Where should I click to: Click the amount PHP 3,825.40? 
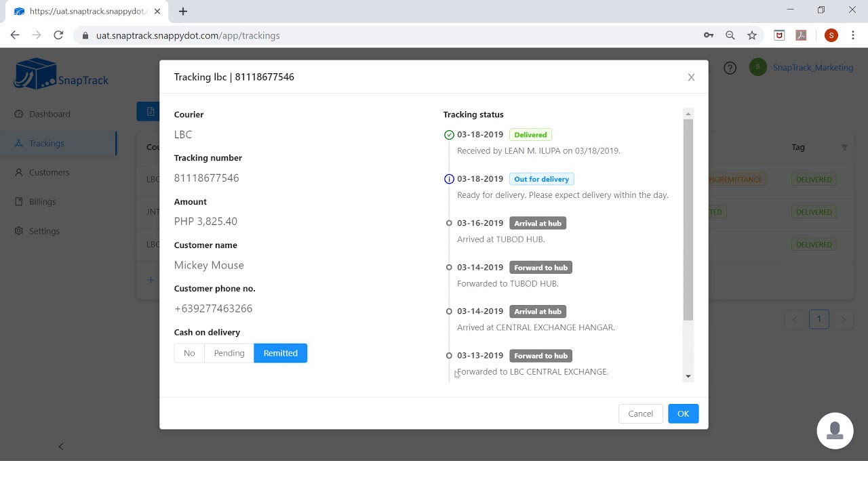coord(205,222)
